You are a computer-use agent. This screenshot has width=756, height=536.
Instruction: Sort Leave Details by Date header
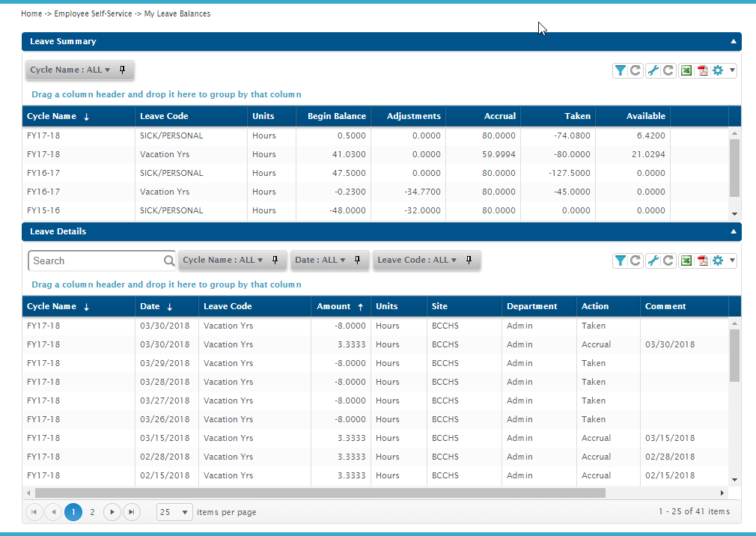tap(167, 306)
